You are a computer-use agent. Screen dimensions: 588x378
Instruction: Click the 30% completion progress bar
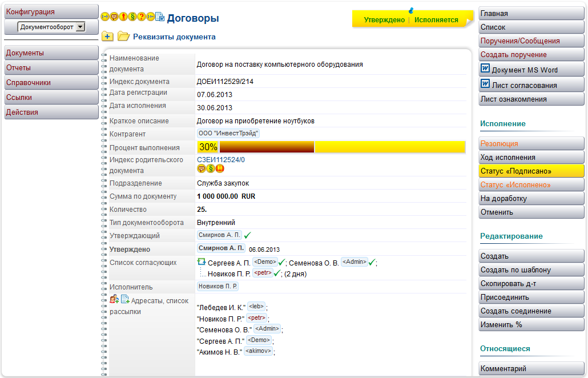(331, 147)
